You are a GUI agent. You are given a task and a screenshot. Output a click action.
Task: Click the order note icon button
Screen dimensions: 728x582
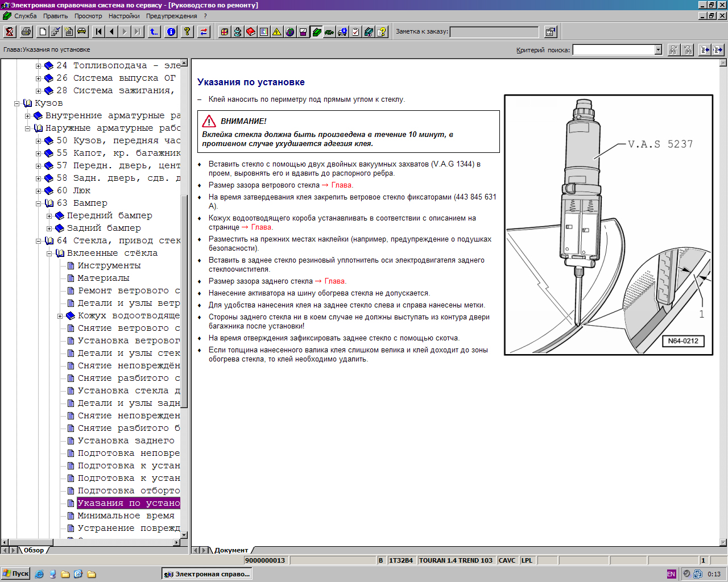click(550, 32)
